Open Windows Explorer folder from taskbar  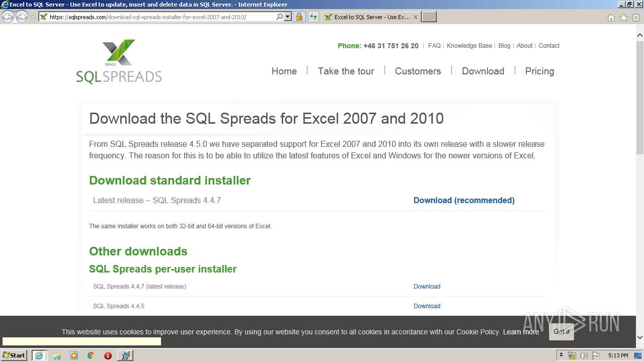(57, 355)
